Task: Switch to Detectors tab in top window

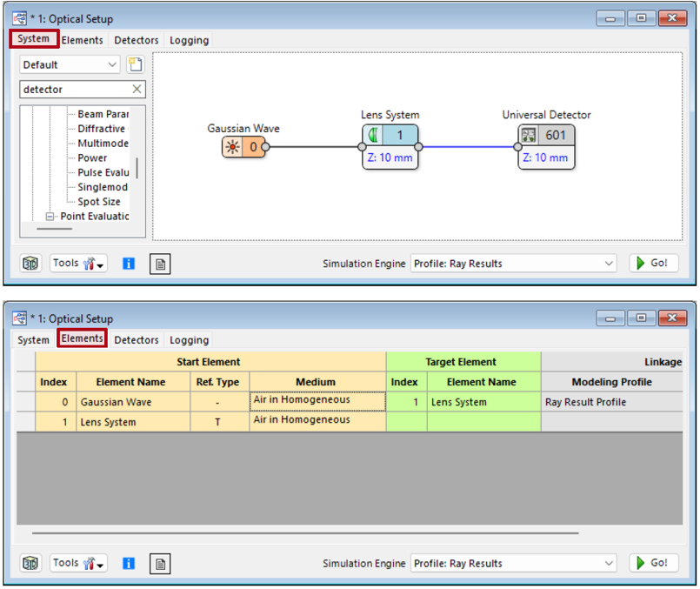Action: point(137,40)
